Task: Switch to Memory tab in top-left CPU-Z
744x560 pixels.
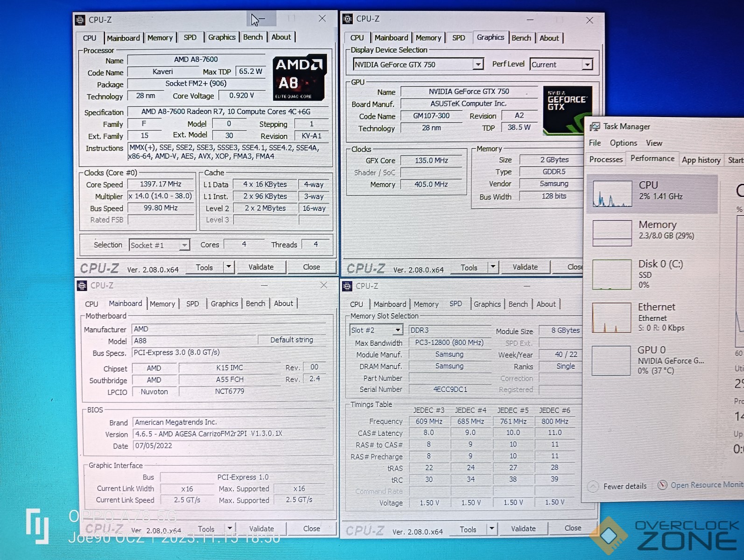Action: coord(160,38)
